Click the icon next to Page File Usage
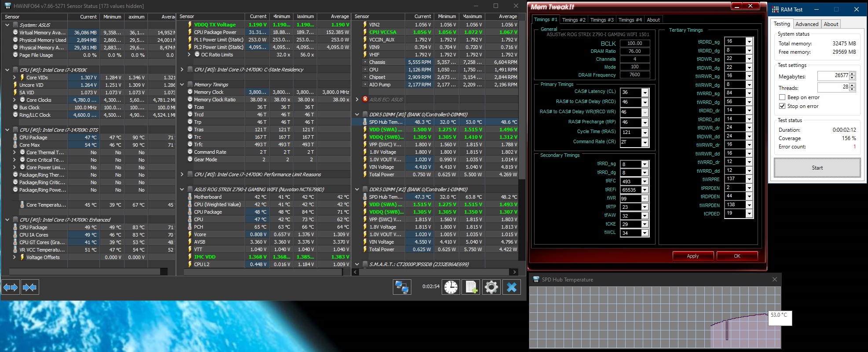The height and width of the screenshot is (352, 868). coord(15,55)
